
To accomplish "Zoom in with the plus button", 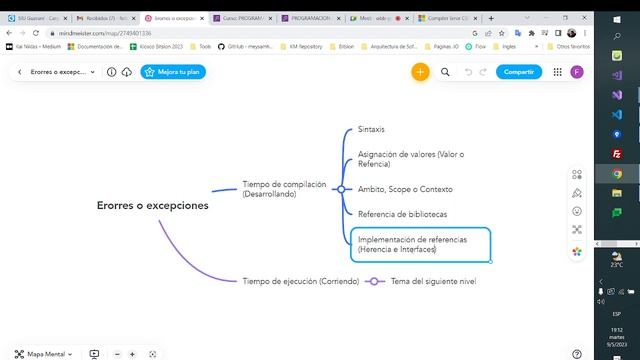I will (x=132, y=354).
